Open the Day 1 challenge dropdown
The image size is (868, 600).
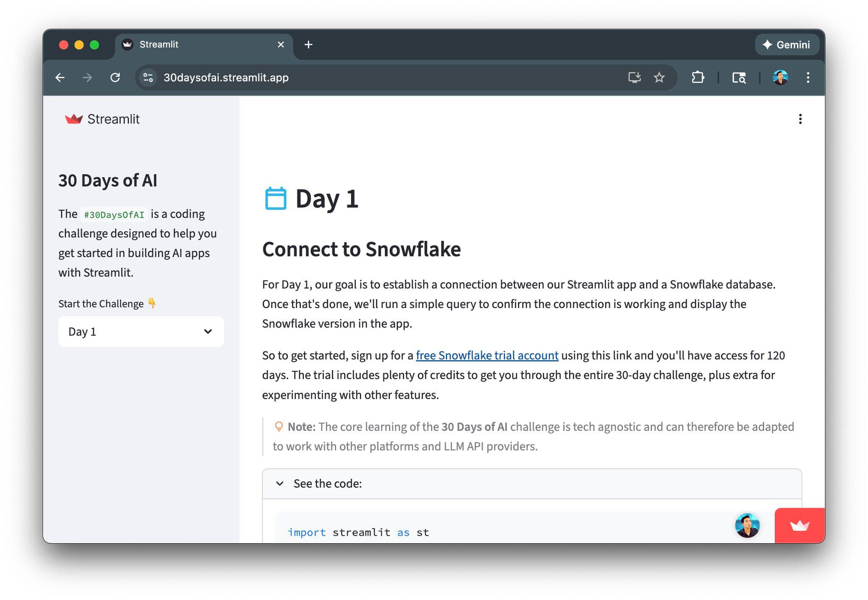pyautogui.click(x=141, y=331)
